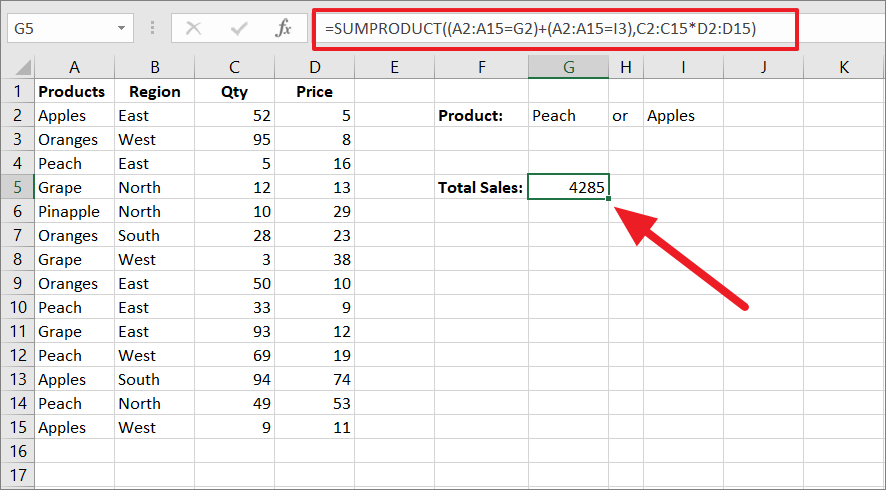Click Apples in row 15

point(74,427)
